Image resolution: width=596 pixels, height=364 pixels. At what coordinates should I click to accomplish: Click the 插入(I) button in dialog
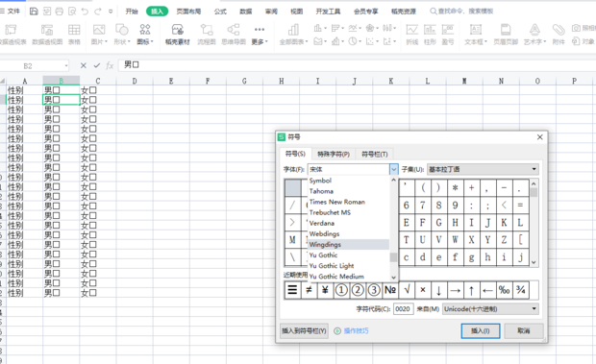(481, 331)
